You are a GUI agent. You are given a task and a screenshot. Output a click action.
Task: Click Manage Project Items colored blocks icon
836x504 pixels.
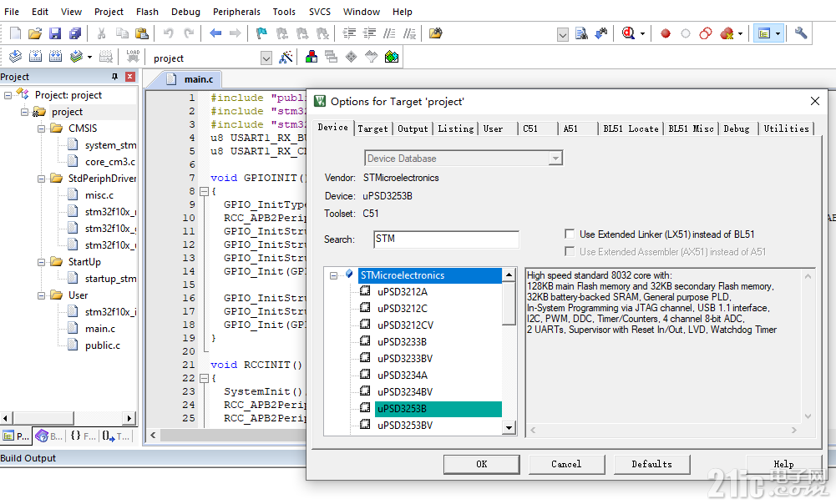coord(312,57)
